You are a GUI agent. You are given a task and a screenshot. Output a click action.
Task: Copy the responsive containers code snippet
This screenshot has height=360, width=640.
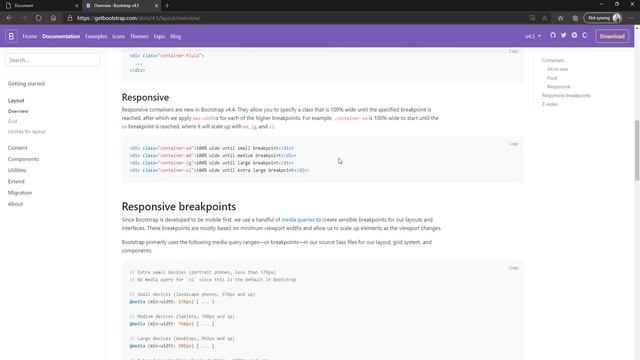tap(513, 144)
